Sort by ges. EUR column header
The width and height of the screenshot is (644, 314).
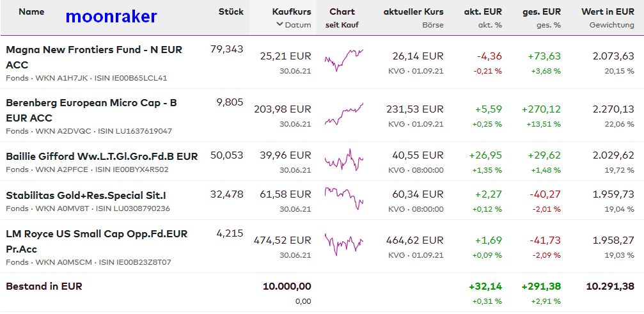point(541,12)
